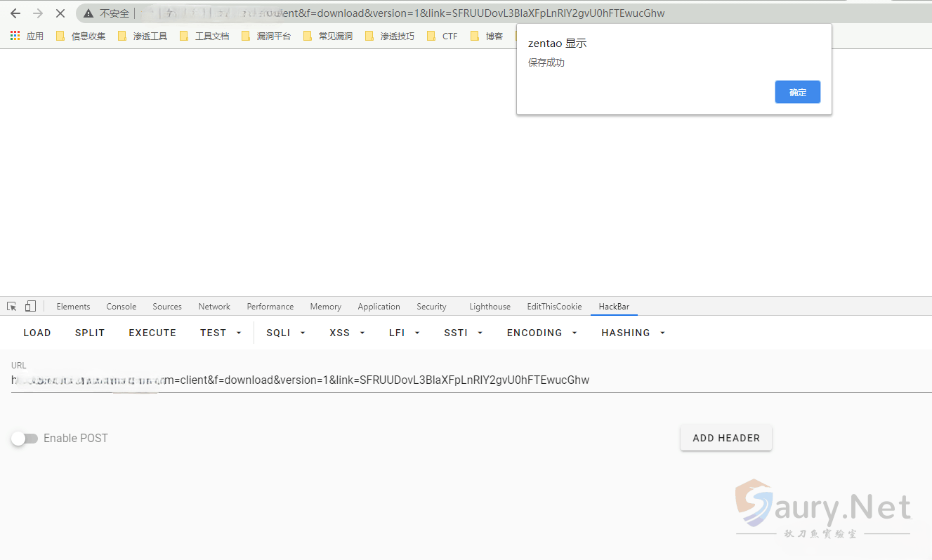
Task: Open the apps grid icon in bookmarks bar
Action: 15,36
